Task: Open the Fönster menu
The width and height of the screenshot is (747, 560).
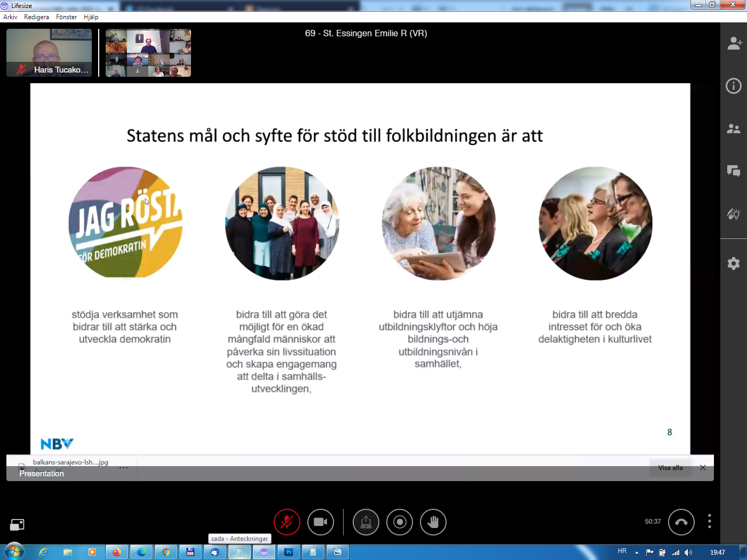Action: pyautogui.click(x=66, y=17)
